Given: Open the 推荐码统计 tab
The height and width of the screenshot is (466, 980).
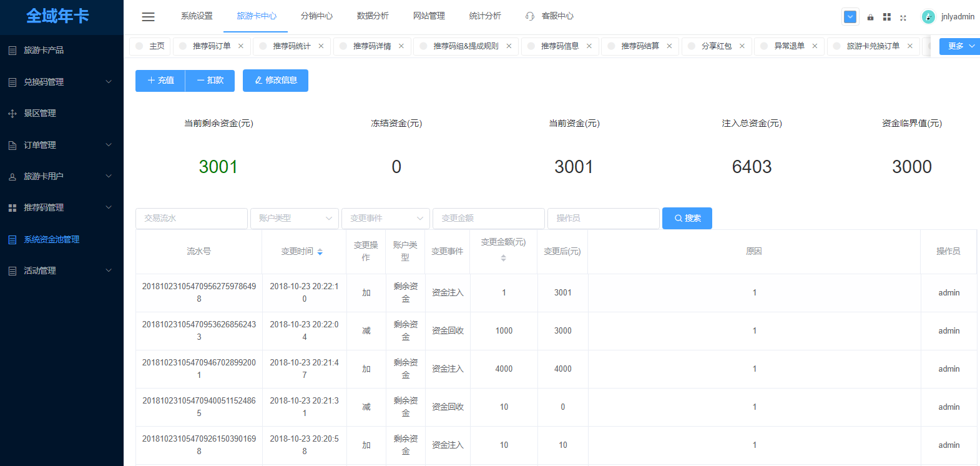Looking at the screenshot, I should click(x=292, y=46).
